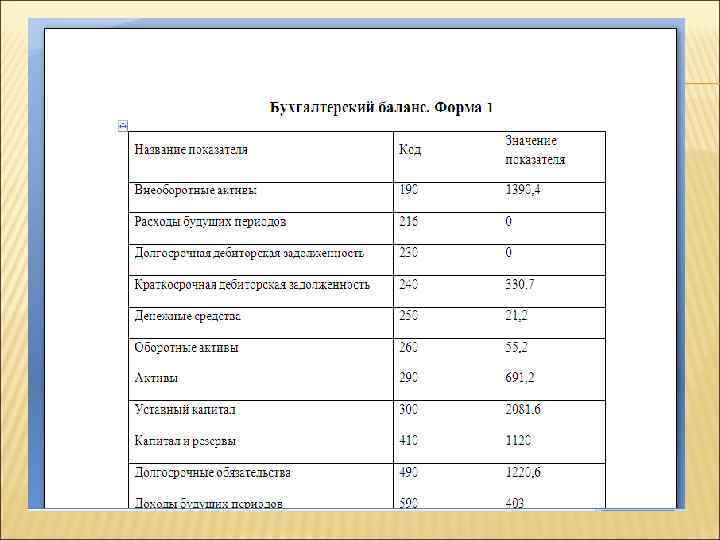Screen dimensions: 720x540
Task: Click code cell '410'
Action: tap(408, 441)
